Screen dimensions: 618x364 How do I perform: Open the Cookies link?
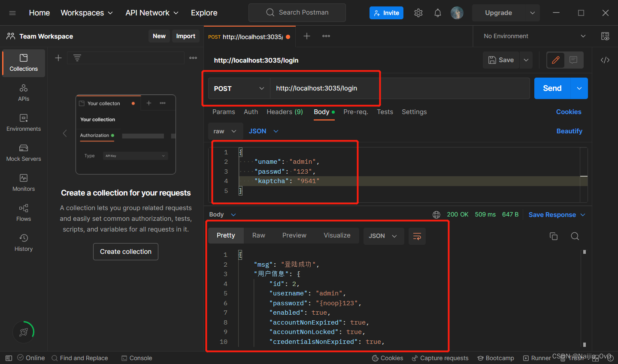(569, 112)
